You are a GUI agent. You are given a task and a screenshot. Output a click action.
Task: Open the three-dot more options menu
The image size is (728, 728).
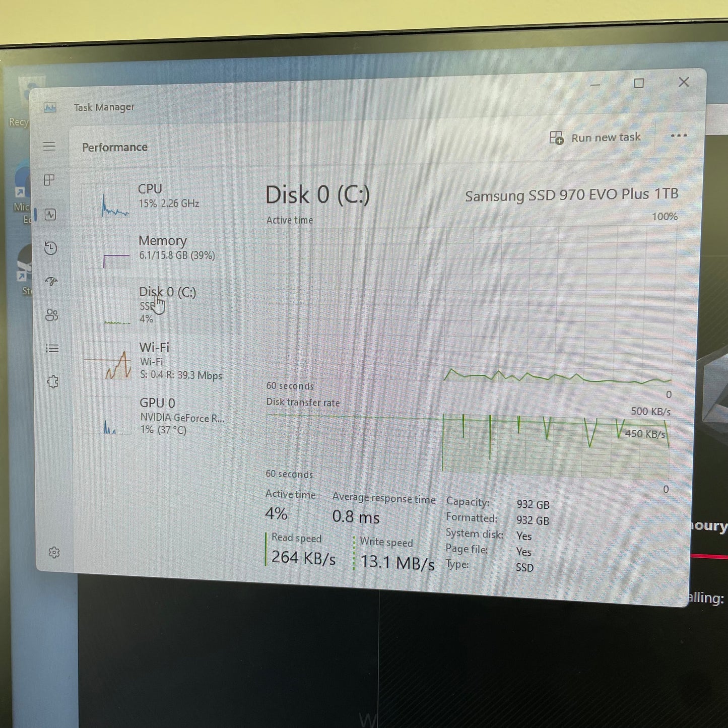(679, 136)
